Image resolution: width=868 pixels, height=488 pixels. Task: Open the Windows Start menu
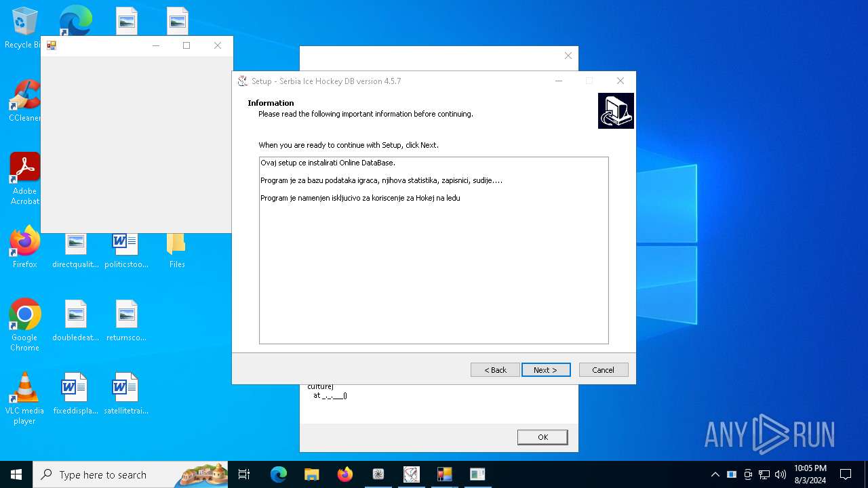click(16, 474)
